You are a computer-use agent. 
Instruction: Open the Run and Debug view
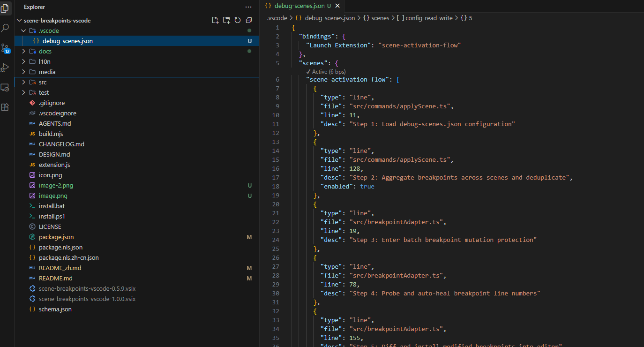(x=5, y=68)
